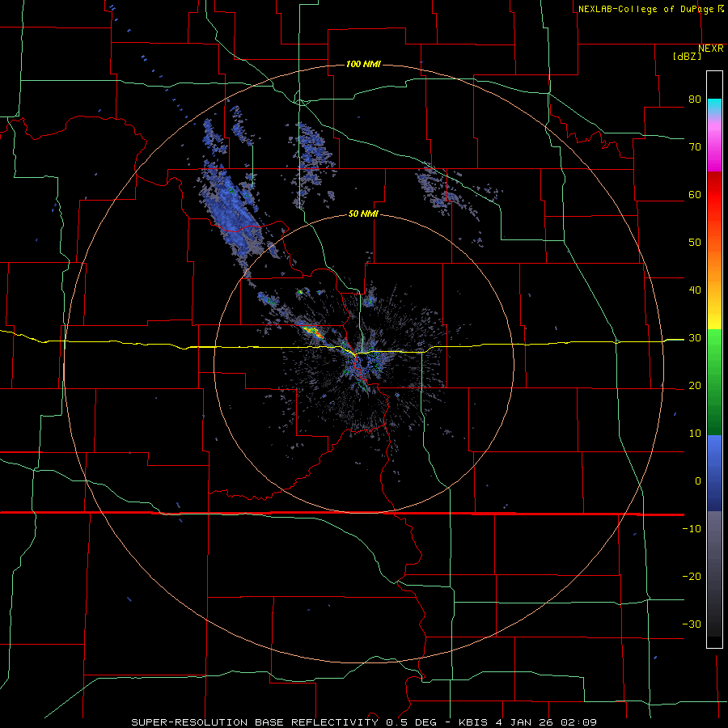Click the 30 value on the dBZ scale

click(695, 338)
